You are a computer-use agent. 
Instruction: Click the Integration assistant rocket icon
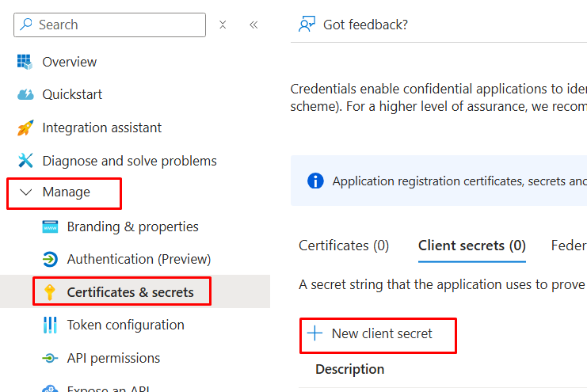tap(25, 127)
